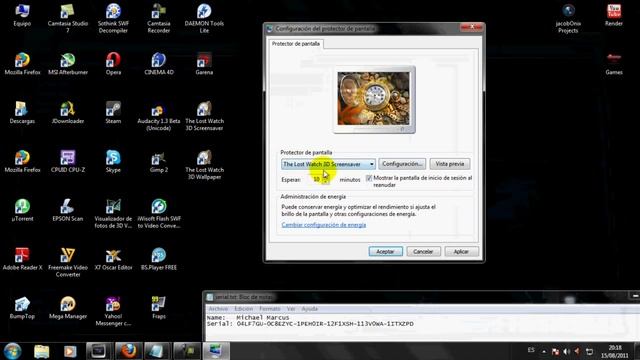
Task: Open Notepad Ayuda menu
Action: [309, 309]
